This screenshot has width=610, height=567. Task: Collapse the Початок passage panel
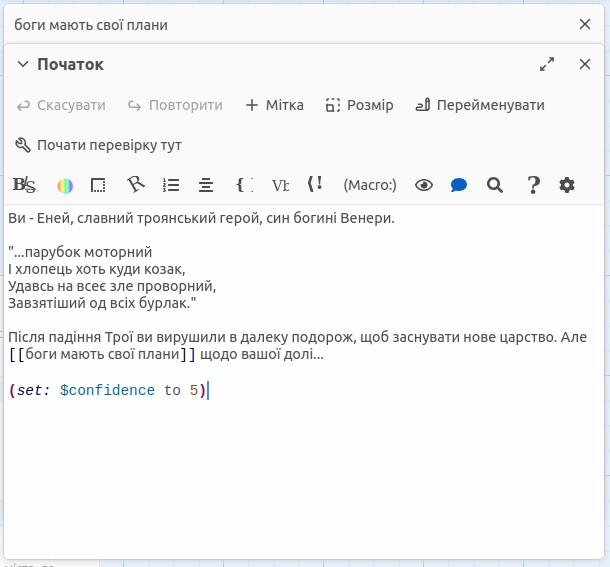tap(23, 65)
